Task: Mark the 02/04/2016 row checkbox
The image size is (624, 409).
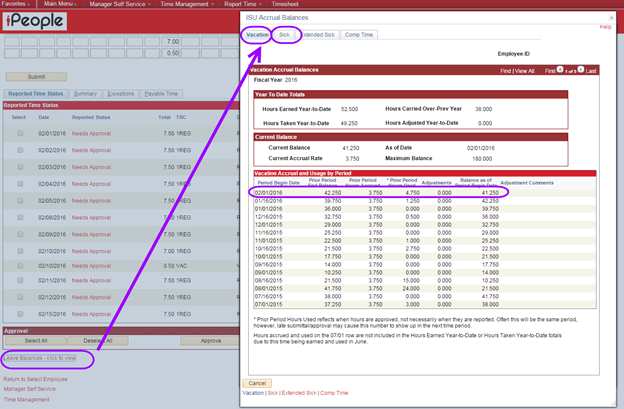Action: (20, 184)
